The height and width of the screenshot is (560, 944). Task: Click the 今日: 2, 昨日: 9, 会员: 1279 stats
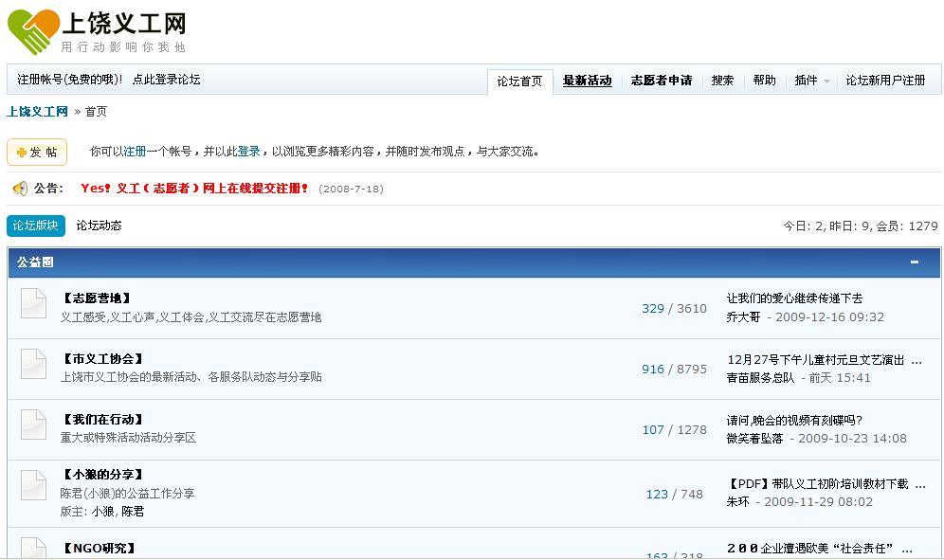pos(861,226)
